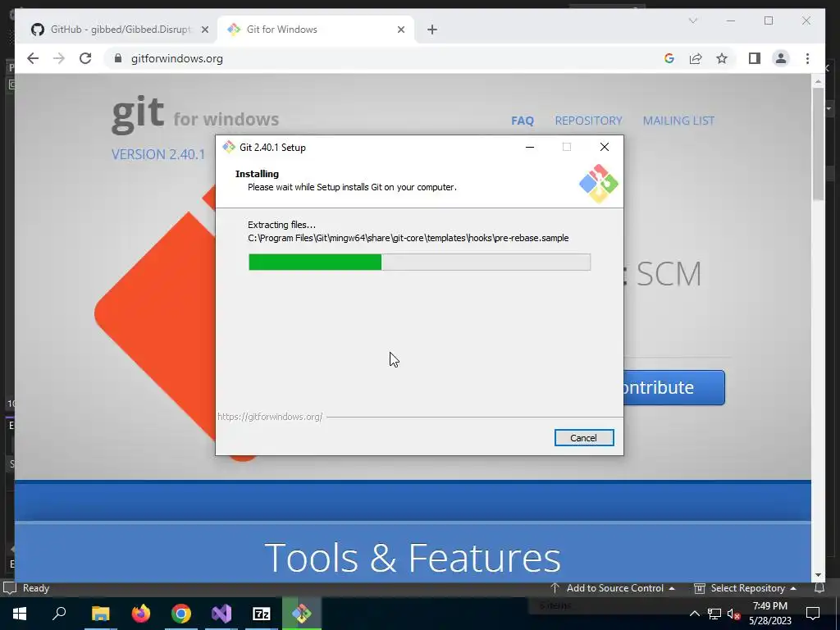Share this page via Chrome share icon
840x630 pixels.
click(x=696, y=58)
